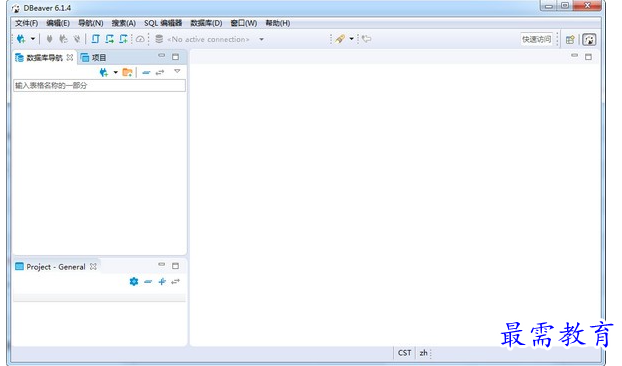Viewport: 622px width, 366px height.
Task: Minimize the Project - General panel
Action: tap(161, 264)
